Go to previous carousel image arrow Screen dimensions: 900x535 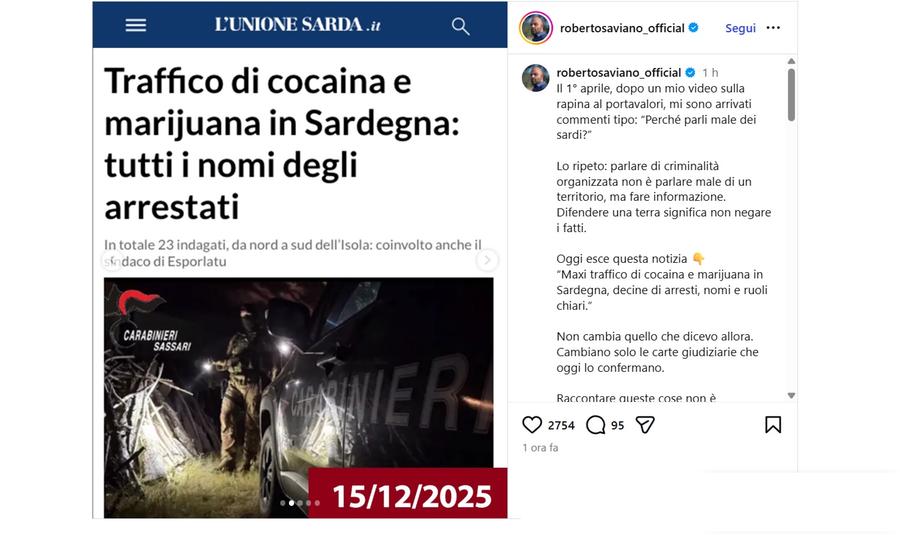coord(112,260)
